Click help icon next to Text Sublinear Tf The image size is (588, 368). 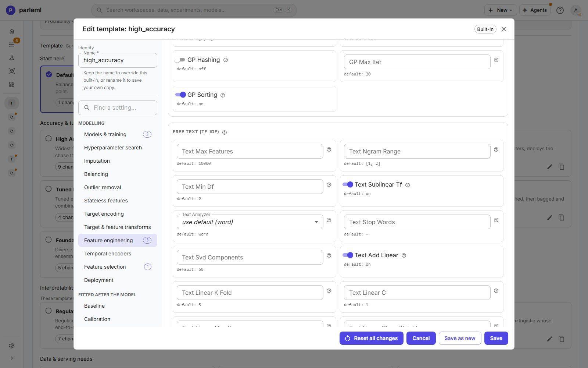click(408, 185)
